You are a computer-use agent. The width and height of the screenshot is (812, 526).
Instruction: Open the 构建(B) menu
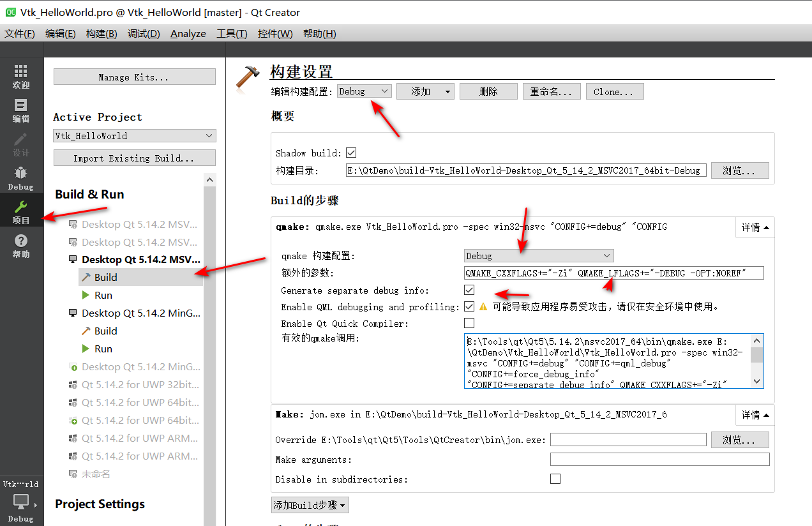point(101,33)
